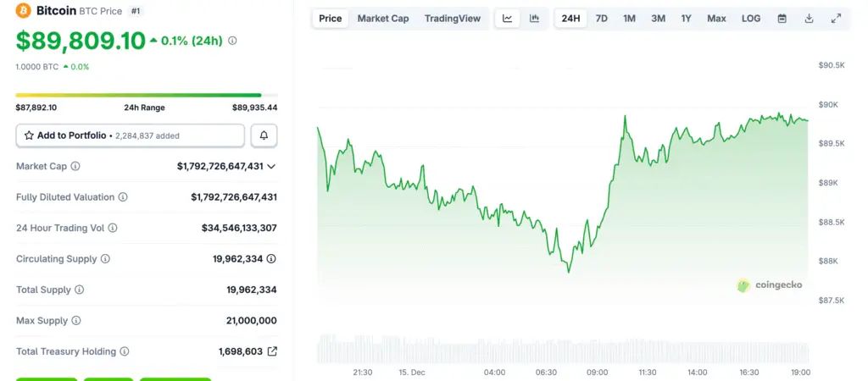The width and height of the screenshot is (868, 381).
Task: Click the 24h Range progress bar
Action: 146,95
